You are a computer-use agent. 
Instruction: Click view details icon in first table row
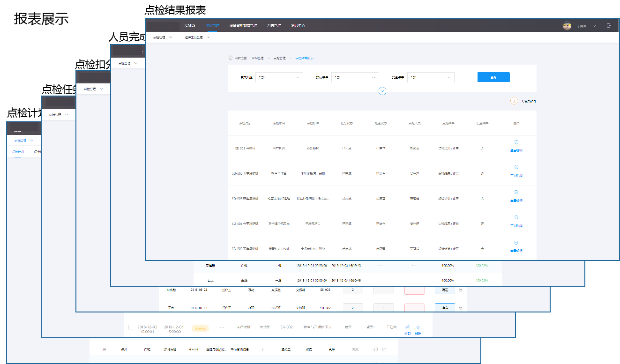[516, 142]
